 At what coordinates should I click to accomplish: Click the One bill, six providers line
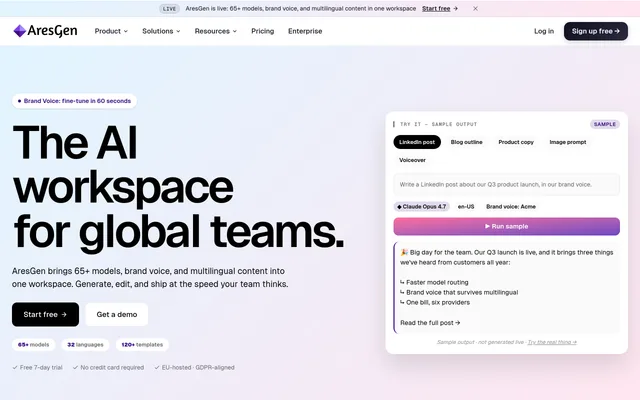pyautogui.click(x=435, y=302)
